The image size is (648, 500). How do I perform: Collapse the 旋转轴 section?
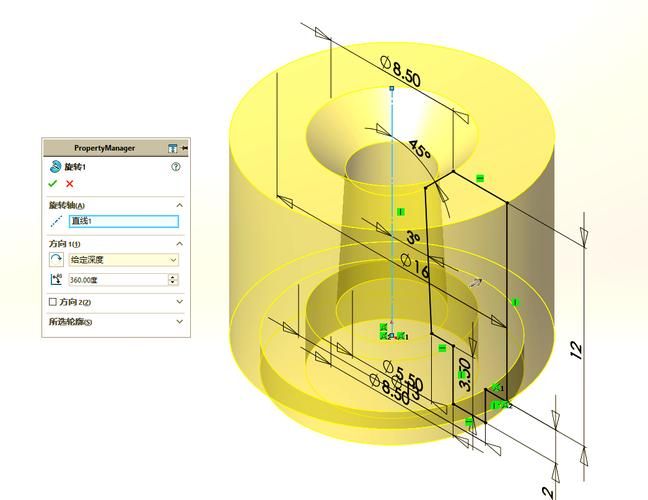(180, 205)
